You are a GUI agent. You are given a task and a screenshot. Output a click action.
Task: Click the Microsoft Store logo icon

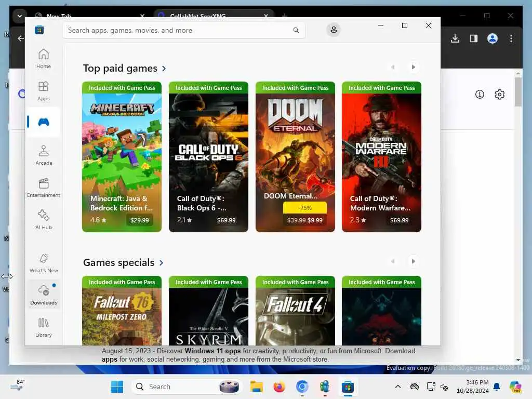pyautogui.click(x=39, y=30)
